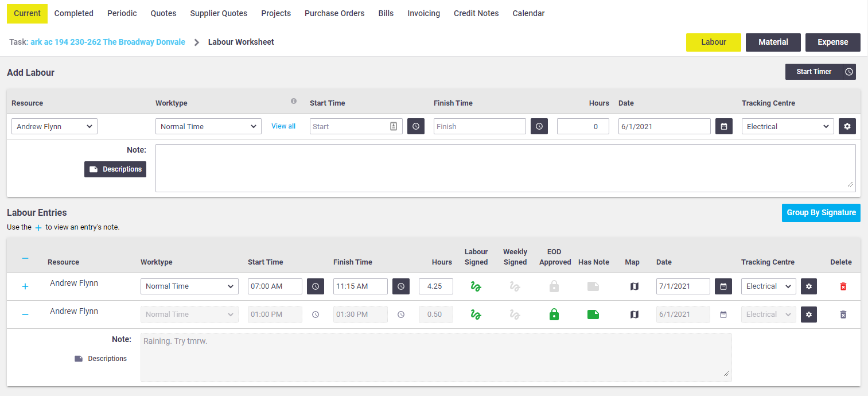This screenshot has height=396, width=868.
Task: Open the Add Labour date calendar picker
Action: (724, 126)
